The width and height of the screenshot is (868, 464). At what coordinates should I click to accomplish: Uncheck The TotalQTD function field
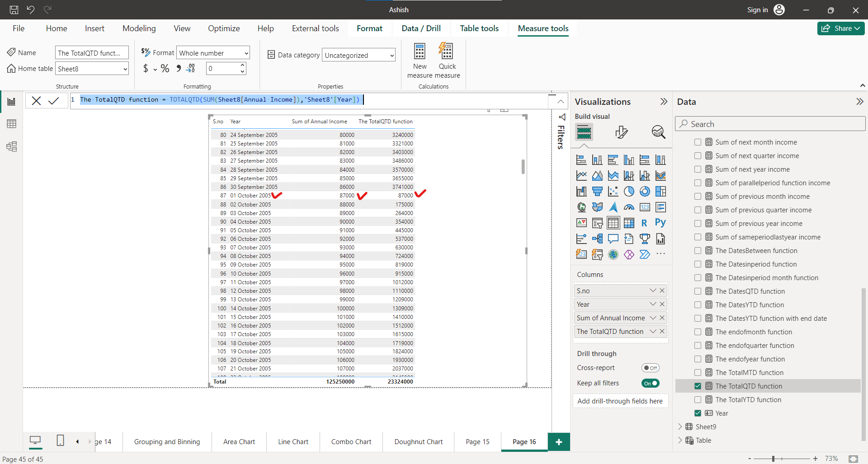click(x=698, y=386)
